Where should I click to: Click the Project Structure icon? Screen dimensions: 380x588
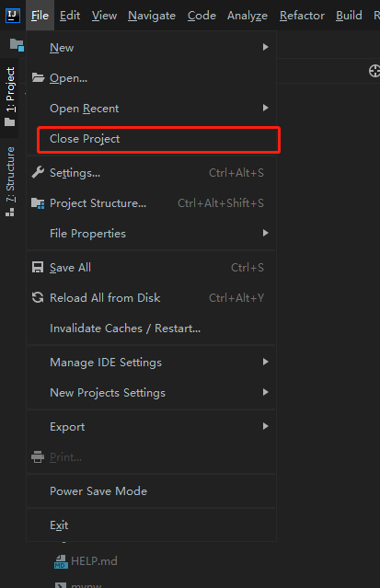[38, 203]
